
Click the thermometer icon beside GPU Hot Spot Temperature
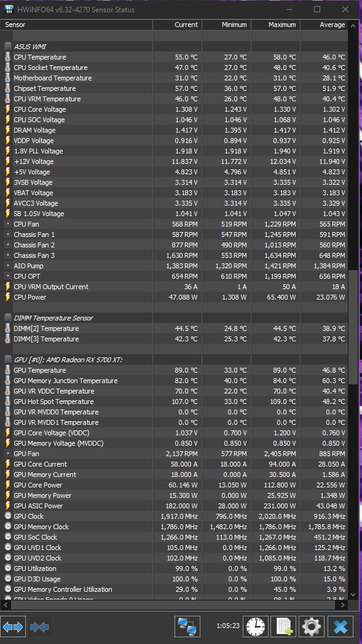click(x=8, y=402)
